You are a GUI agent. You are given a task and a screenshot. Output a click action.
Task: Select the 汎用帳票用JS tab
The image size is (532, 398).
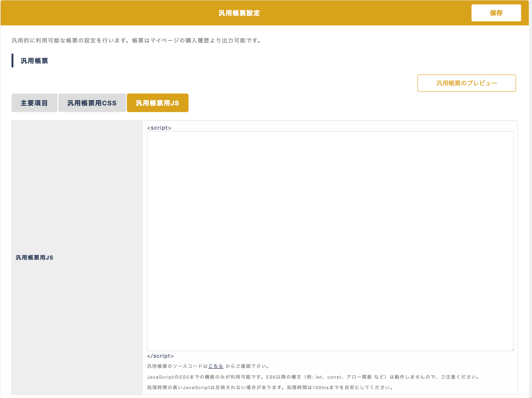(158, 103)
